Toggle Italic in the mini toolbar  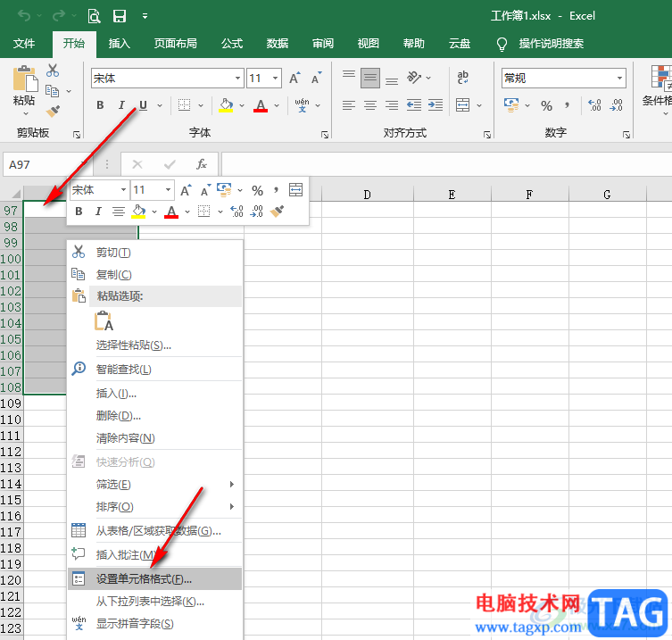click(98, 212)
